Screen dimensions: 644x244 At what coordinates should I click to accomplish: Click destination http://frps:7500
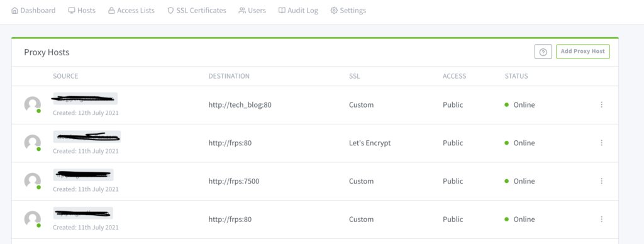point(234,181)
